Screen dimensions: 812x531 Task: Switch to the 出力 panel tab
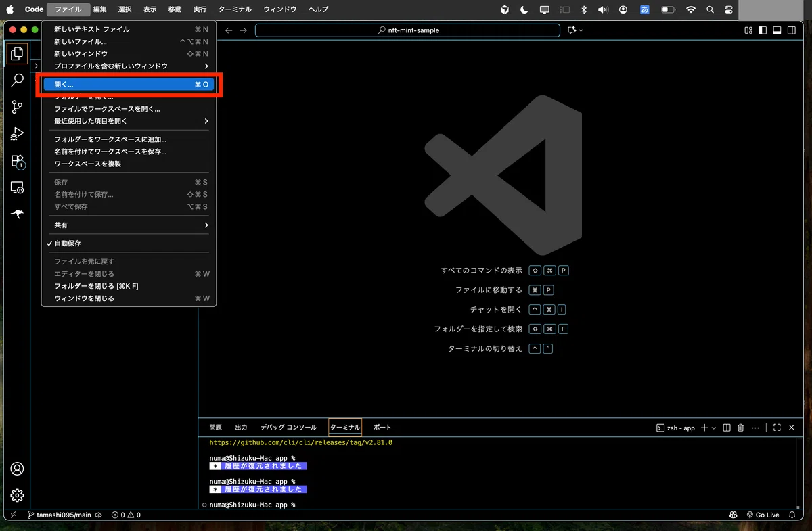tap(241, 428)
